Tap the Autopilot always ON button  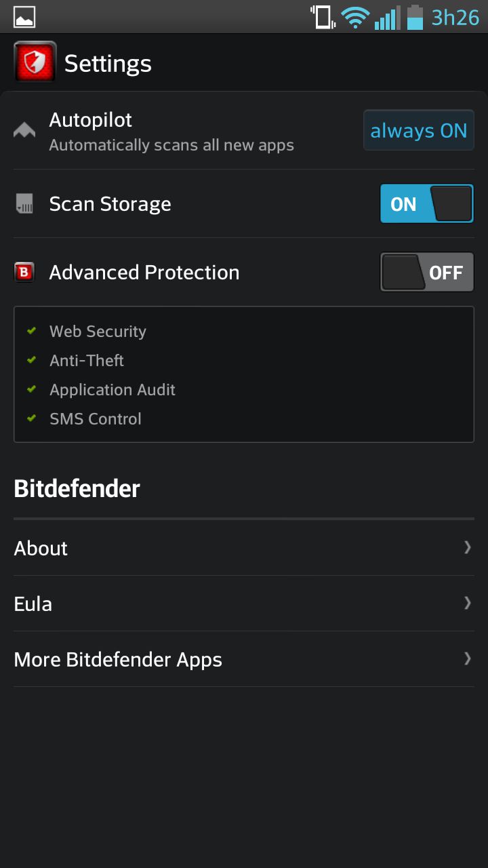point(418,131)
